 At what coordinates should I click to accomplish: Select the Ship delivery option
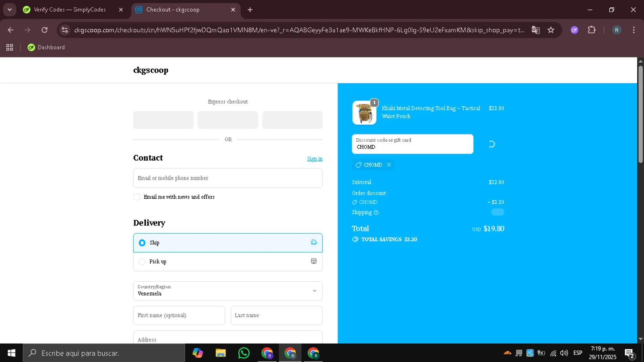click(x=228, y=243)
